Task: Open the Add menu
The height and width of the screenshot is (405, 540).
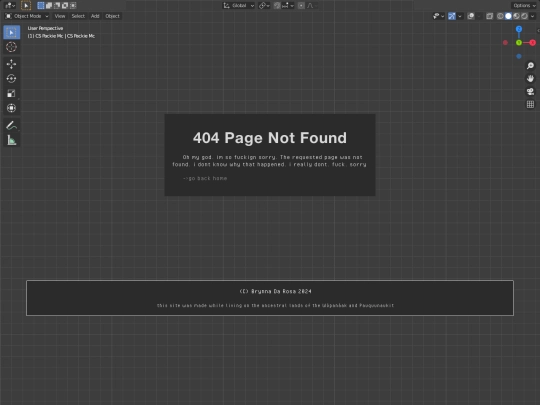Action: 95,16
